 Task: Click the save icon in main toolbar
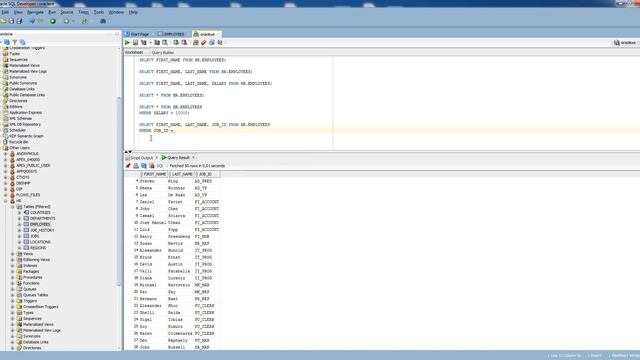click(x=11, y=21)
